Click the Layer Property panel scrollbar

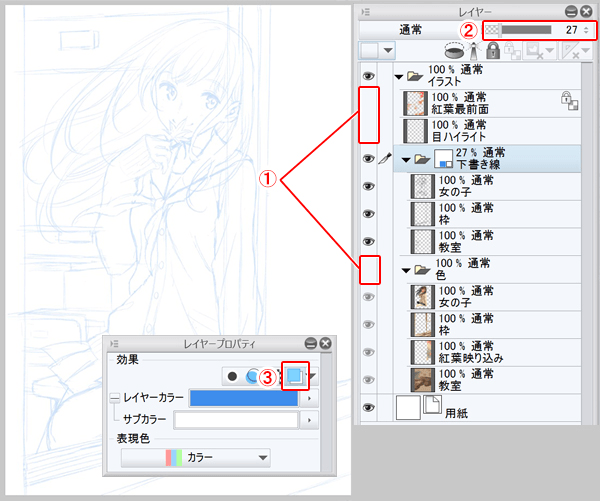tap(326, 412)
